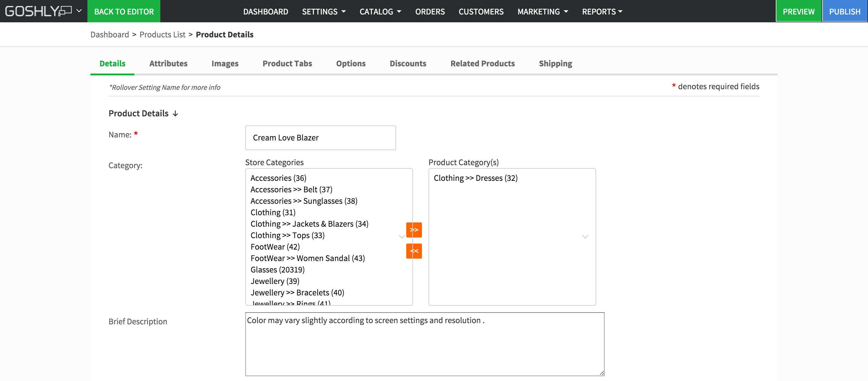Screen dimensions: 868x381
Task: Click the product Name input field
Action: coord(320,137)
